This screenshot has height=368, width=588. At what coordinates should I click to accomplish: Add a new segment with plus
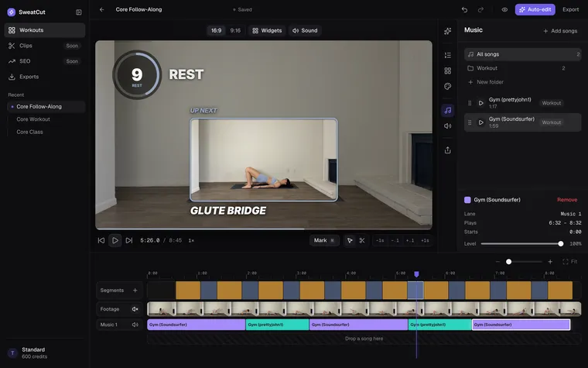(x=135, y=291)
